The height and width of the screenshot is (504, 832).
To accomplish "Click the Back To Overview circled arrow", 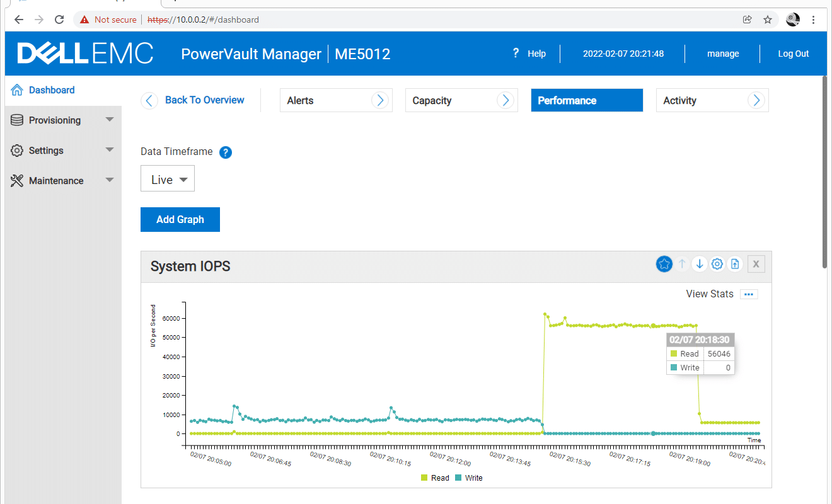I will pyautogui.click(x=149, y=100).
